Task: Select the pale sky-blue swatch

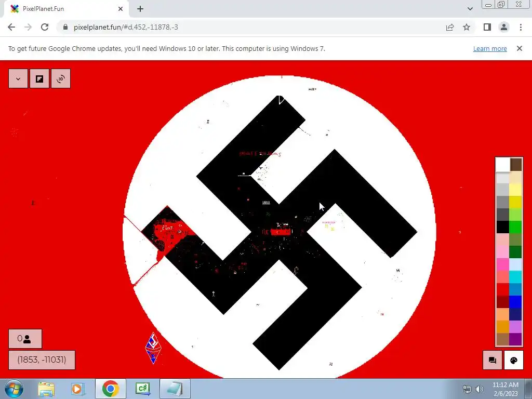Action: pyautogui.click(x=515, y=264)
